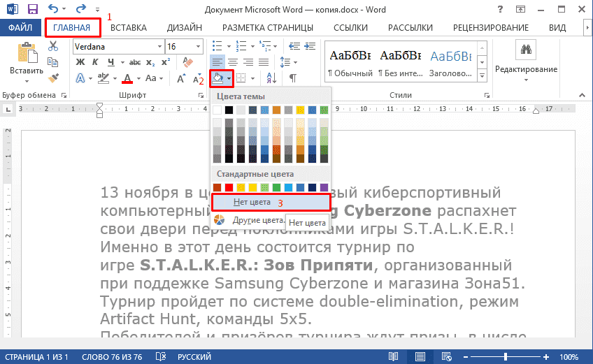Viewport: 593px width, 364px height.
Task: Open text effects A icon
Action: click(x=80, y=78)
